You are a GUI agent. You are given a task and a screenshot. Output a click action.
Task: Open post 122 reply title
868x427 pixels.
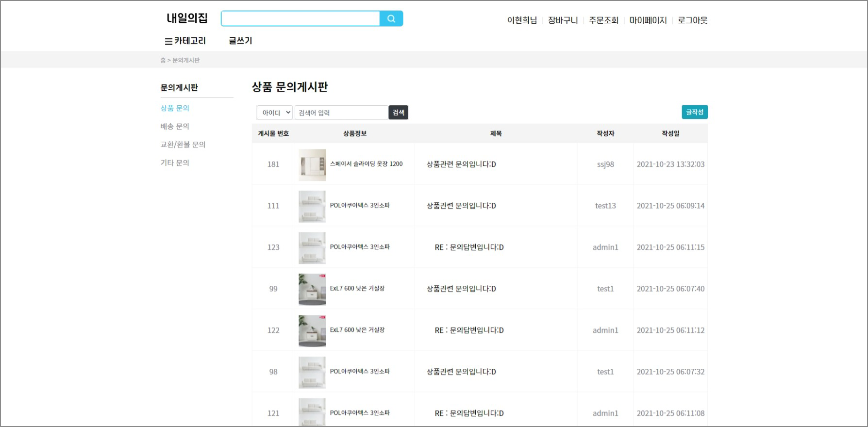pyautogui.click(x=469, y=330)
